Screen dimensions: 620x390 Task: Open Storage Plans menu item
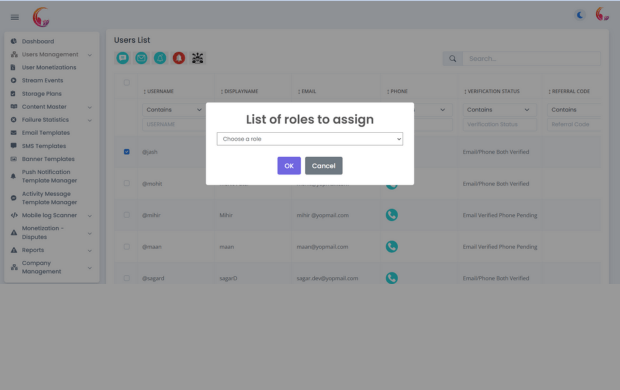coord(42,94)
